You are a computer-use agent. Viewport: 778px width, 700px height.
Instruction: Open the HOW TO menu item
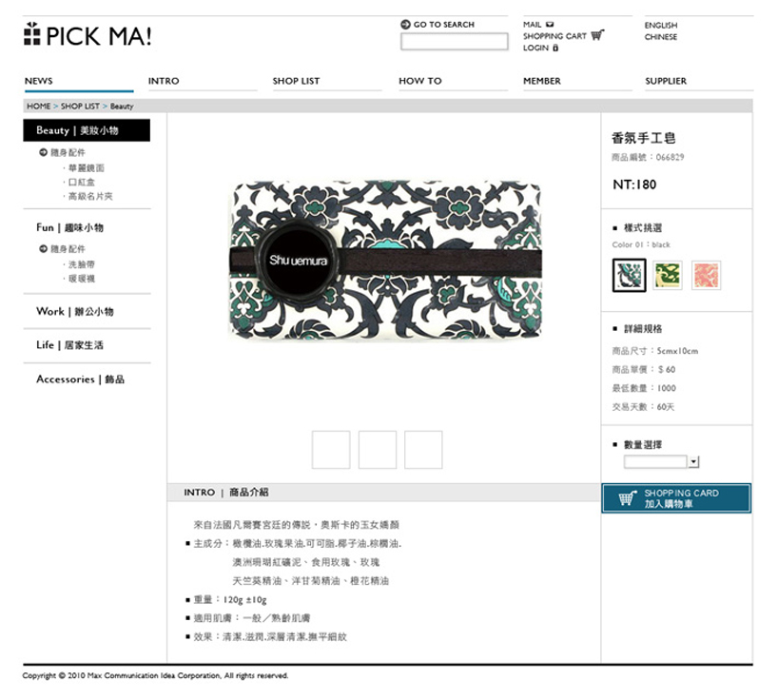[420, 81]
